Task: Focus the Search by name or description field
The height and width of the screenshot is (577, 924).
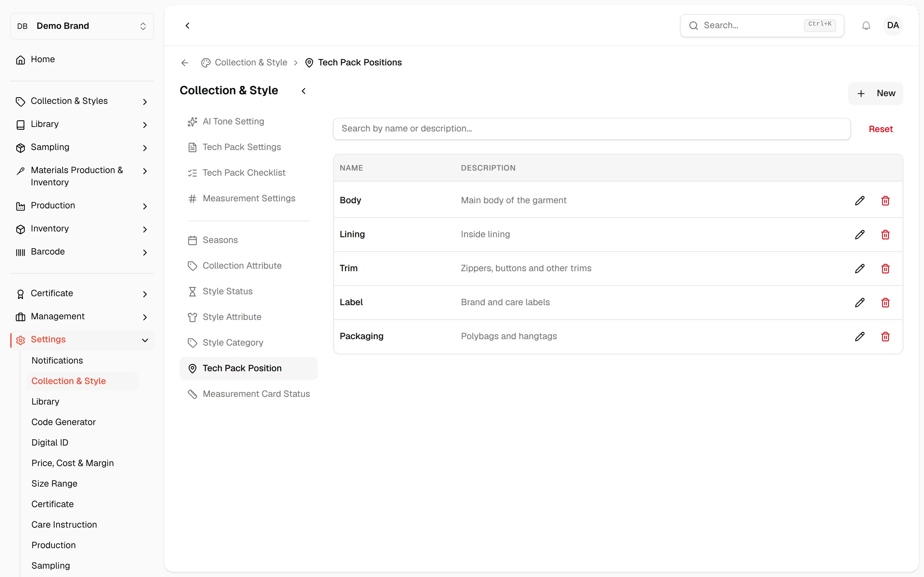Action: coord(591,129)
